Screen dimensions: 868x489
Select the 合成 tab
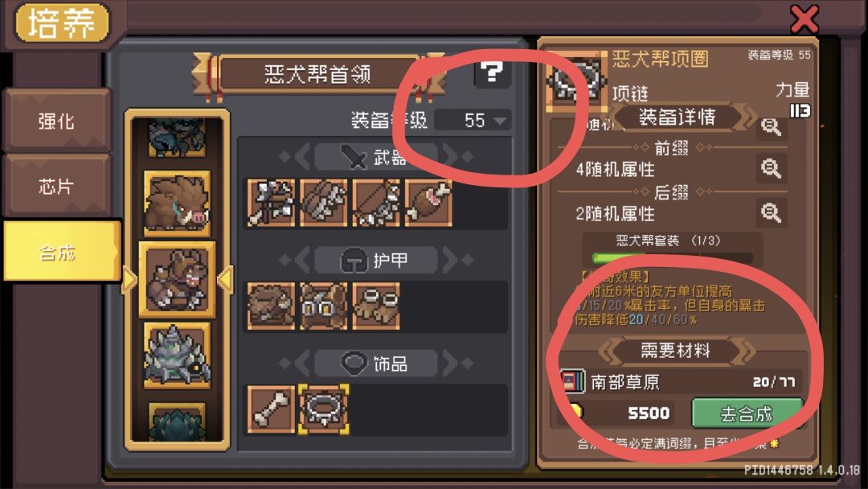pyautogui.click(x=61, y=252)
